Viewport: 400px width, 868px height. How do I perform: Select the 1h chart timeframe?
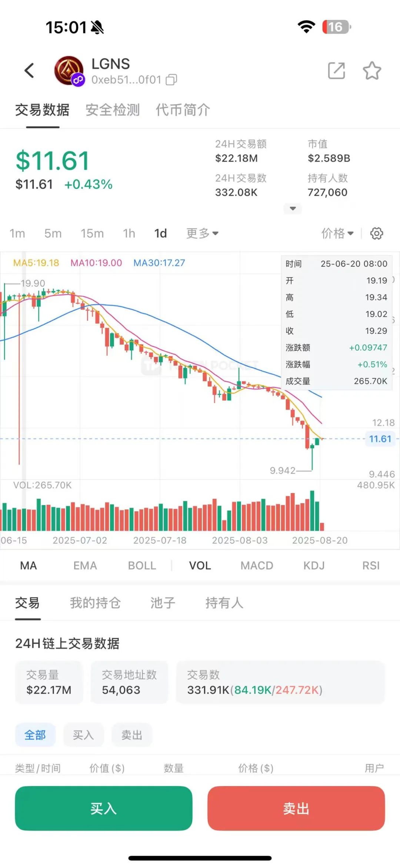click(x=129, y=234)
